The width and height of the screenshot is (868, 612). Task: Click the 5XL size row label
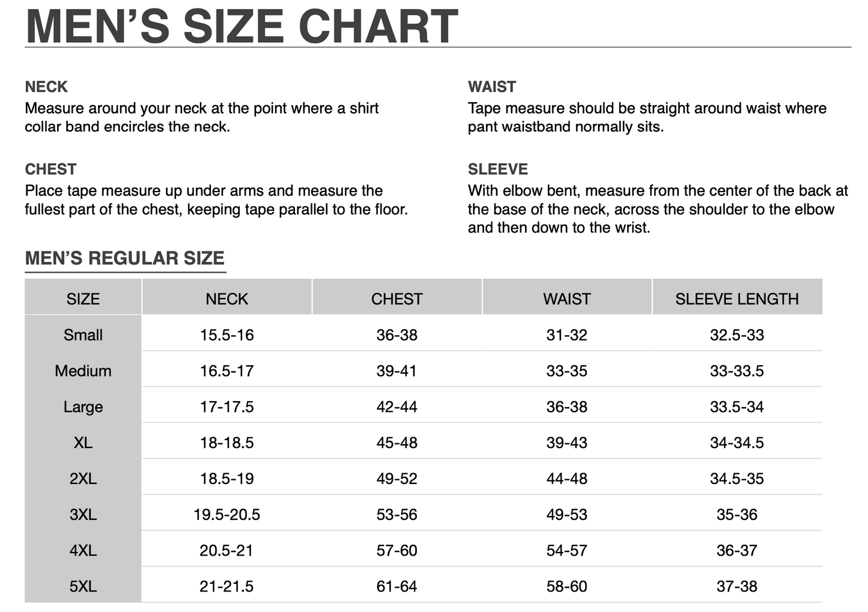(x=83, y=586)
